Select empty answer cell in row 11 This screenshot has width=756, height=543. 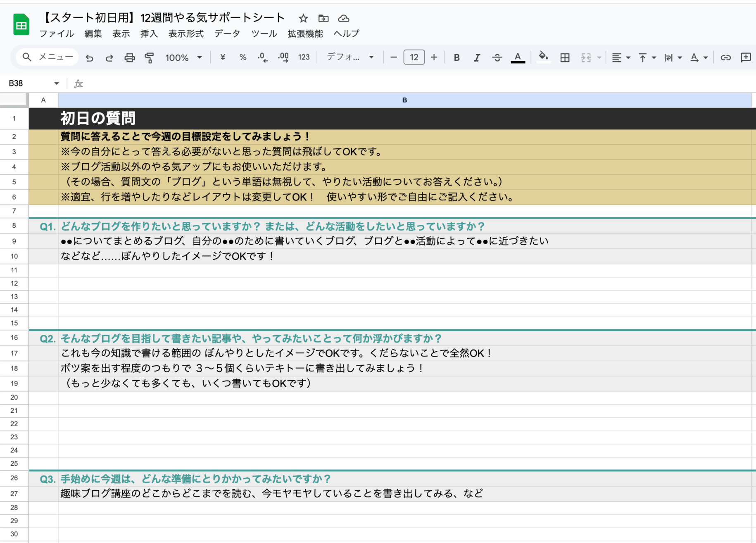coord(404,270)
